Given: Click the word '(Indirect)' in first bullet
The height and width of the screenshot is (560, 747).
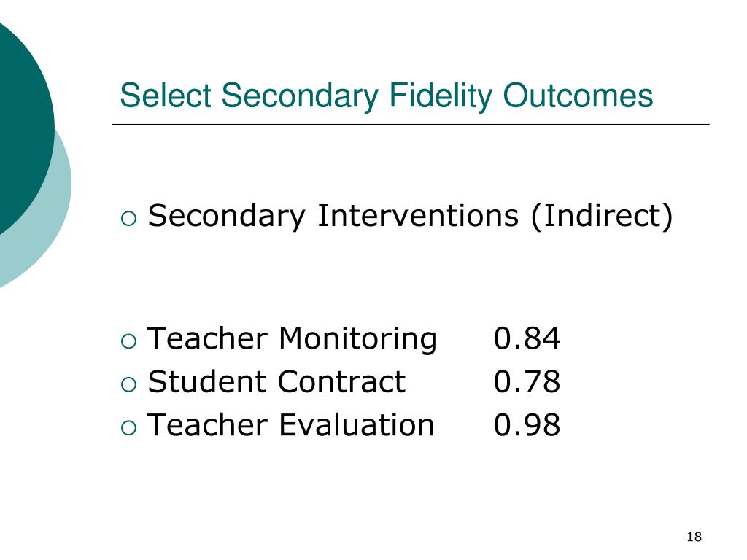Looking at the screenshot, I should (x=602, y=217).
